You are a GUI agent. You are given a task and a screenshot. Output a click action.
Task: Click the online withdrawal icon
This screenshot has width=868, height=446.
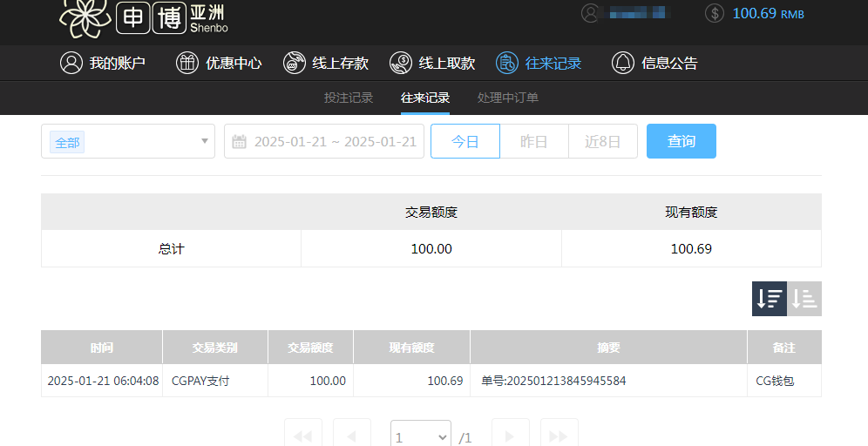point(401,63)
